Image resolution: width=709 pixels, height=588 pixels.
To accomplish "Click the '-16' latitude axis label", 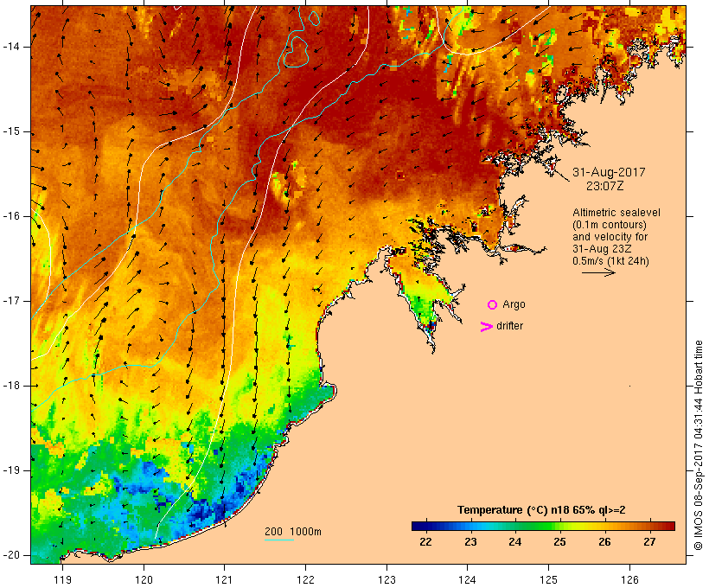I will click(x=11, y=216).
